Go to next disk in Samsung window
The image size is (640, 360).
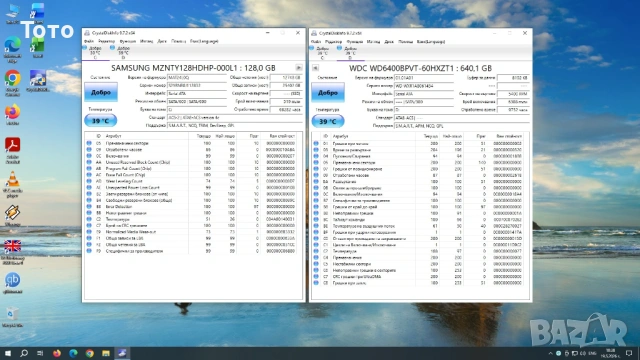[299, 68]
